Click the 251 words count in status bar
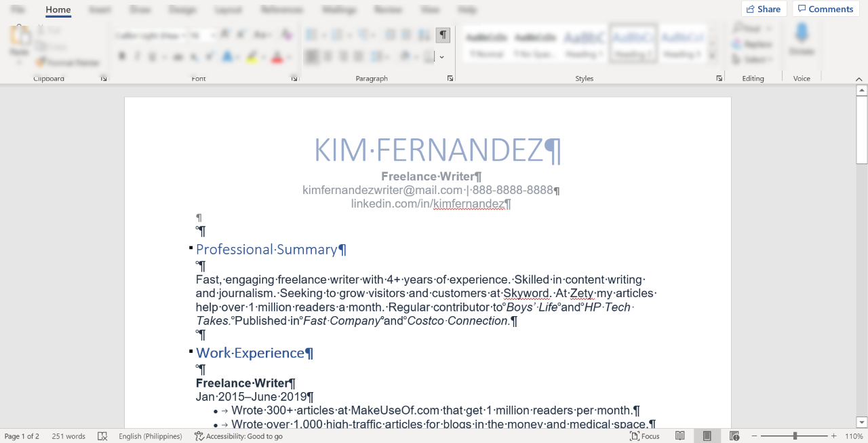The height and width of the screenshot is (443, 868). tap(68, 436)
